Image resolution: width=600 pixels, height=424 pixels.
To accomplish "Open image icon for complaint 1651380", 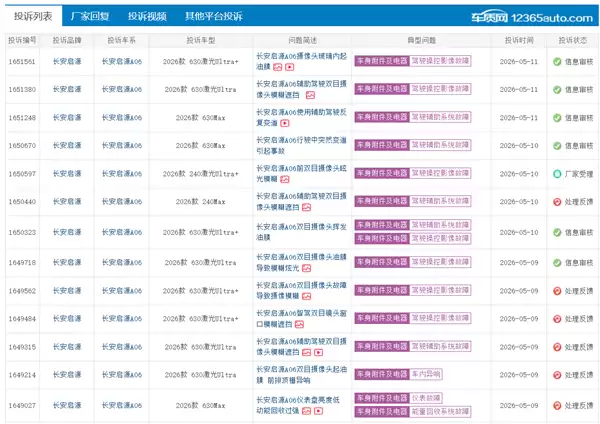I will point(310,95).
